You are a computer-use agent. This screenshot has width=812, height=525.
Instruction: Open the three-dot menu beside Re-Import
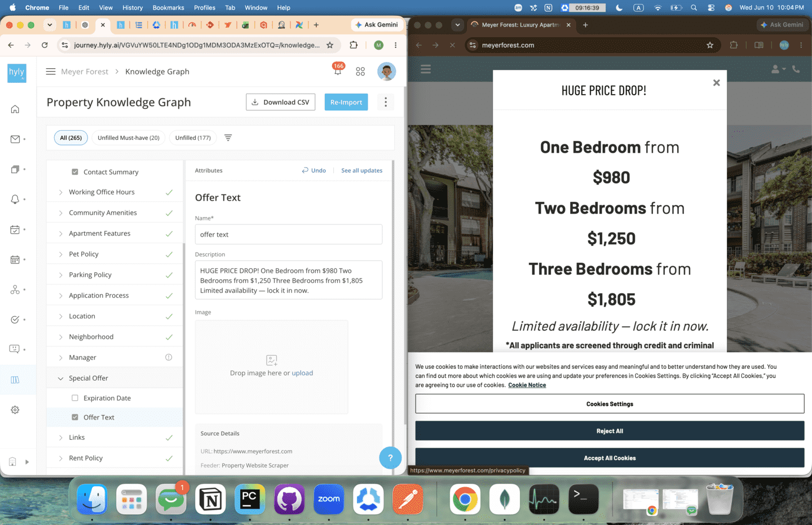[386, 102]
